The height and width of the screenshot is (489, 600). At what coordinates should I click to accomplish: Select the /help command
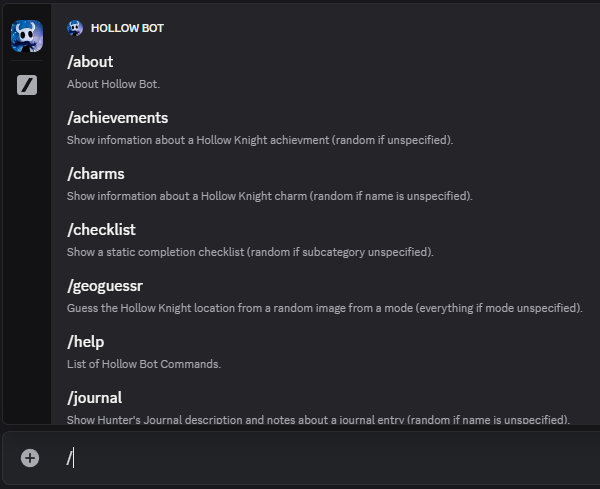325,352
